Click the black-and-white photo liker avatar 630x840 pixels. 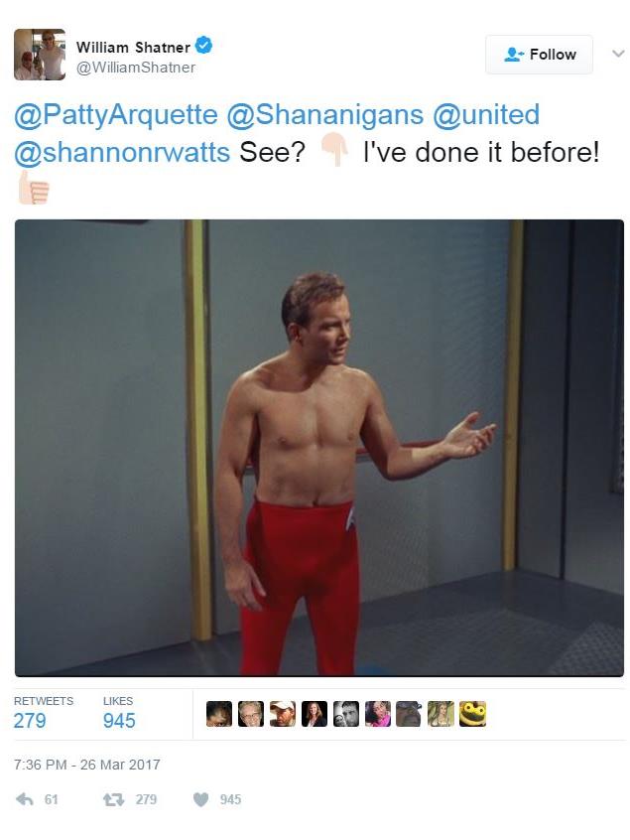346,714
